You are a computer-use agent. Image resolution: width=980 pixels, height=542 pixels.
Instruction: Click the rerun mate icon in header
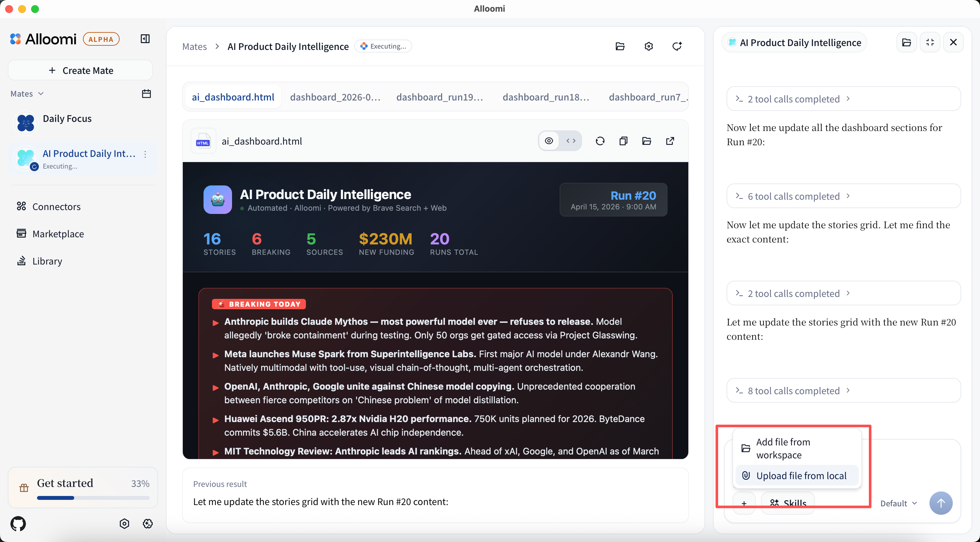pos(677,46)
